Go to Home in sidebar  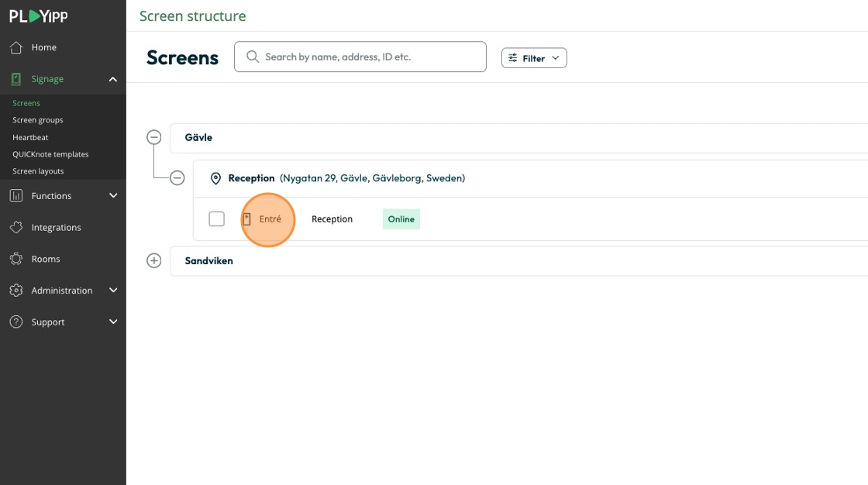coord(43,47)
